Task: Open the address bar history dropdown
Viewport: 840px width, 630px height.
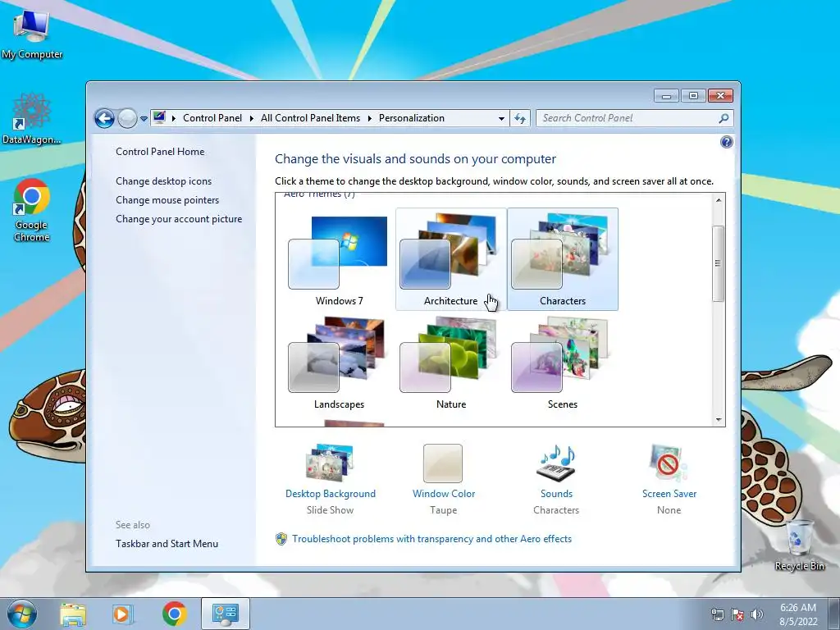Action: (501, 118)
